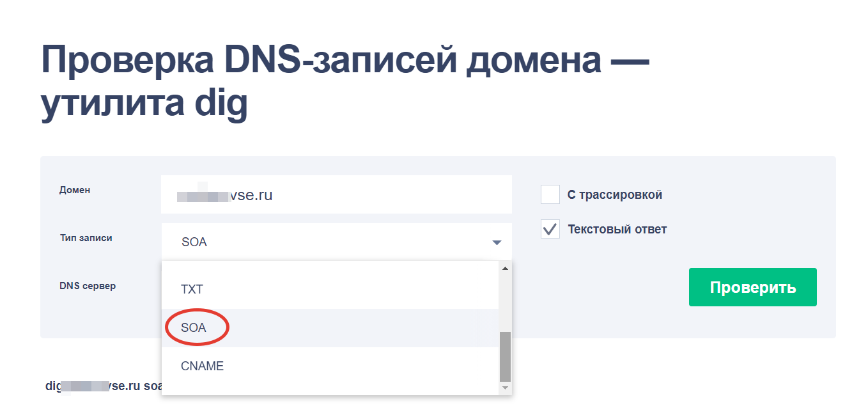Image resolution: width=868 pixels, height=408 pixels.
Task: Click the dig command text at page bottom
Action: [x=102, y=386]
